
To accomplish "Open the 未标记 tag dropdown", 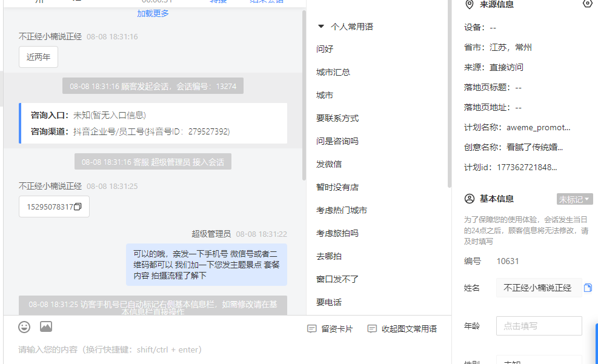I will point(574,199).
